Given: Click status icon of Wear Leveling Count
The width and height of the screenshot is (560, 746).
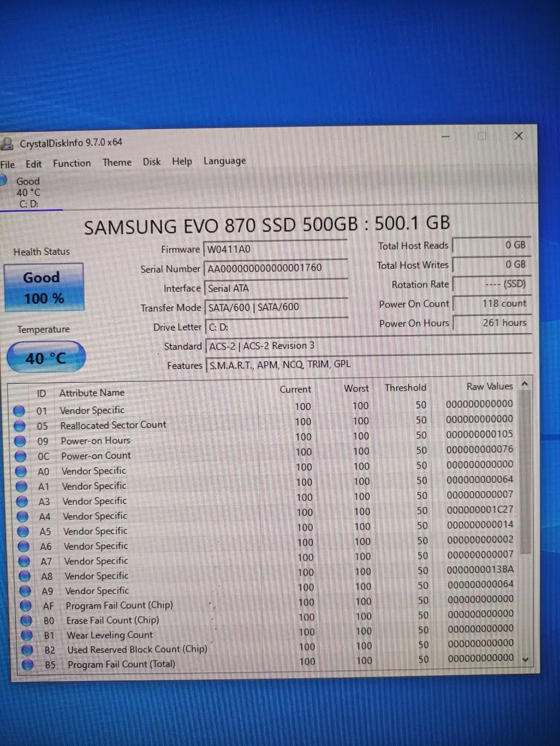Looking at the screenshot, I should pyautogui.click(x=27, y=635).
